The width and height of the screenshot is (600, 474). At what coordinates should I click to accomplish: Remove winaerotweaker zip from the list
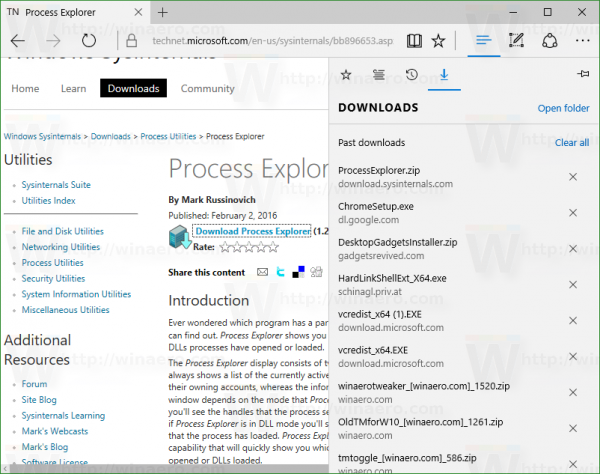[573, 393]
